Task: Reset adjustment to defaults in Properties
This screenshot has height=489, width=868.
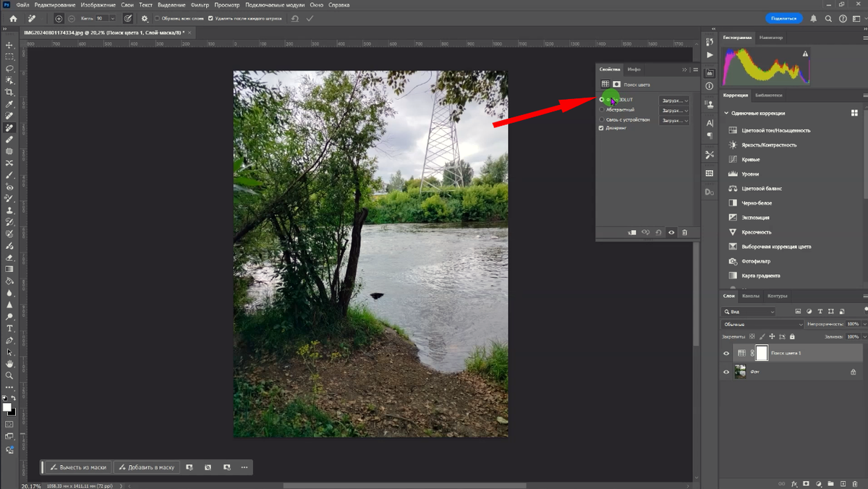Action: point(658,233)
